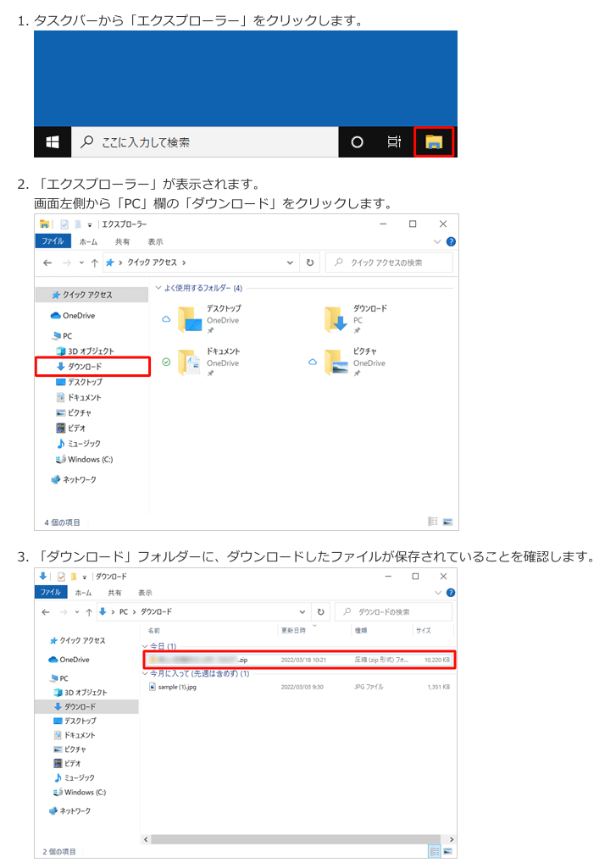The image size is (616, 868).
Task: Open the 表示 tab in the ダウンロード window
Action: [x=145, y=593]
